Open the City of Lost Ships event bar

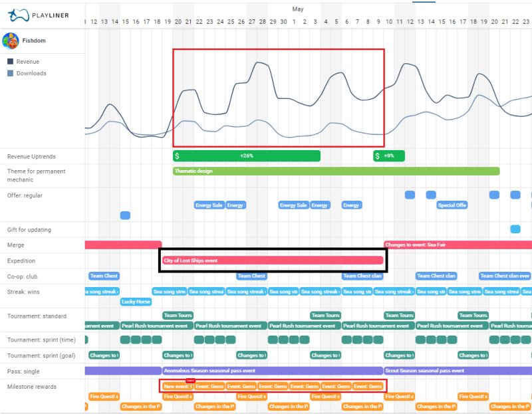coord(273,260)
